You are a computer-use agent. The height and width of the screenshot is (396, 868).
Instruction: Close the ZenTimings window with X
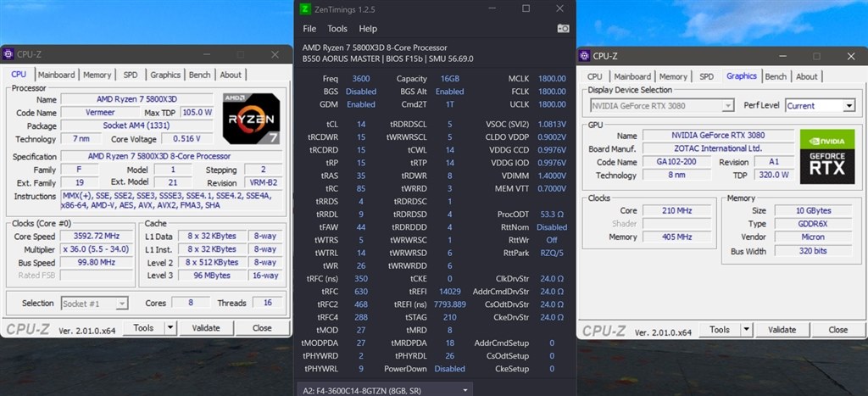click(559, 8)
